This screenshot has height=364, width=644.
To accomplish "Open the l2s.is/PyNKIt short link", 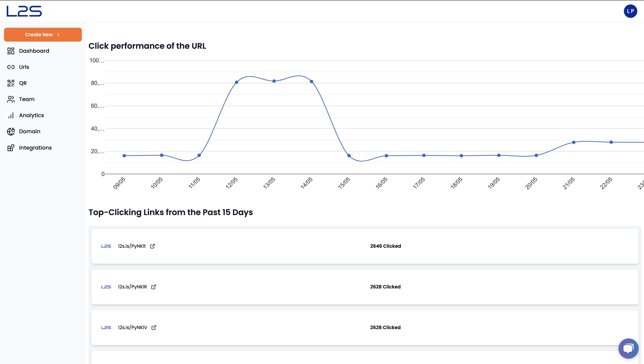I will (x=132, y=246).
